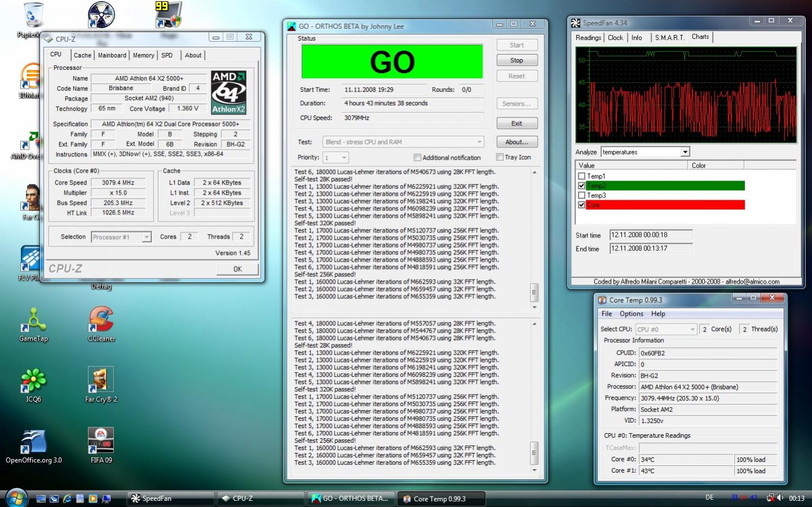Open the CPU-Z processor Selection dropdown
This screenshot has height=507, width=812.
point(121,237)
